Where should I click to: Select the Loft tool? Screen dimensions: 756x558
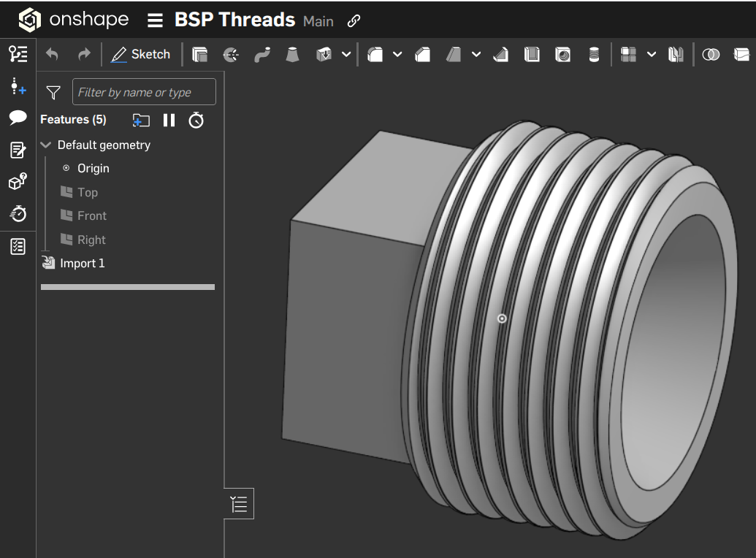pos(292,55)
